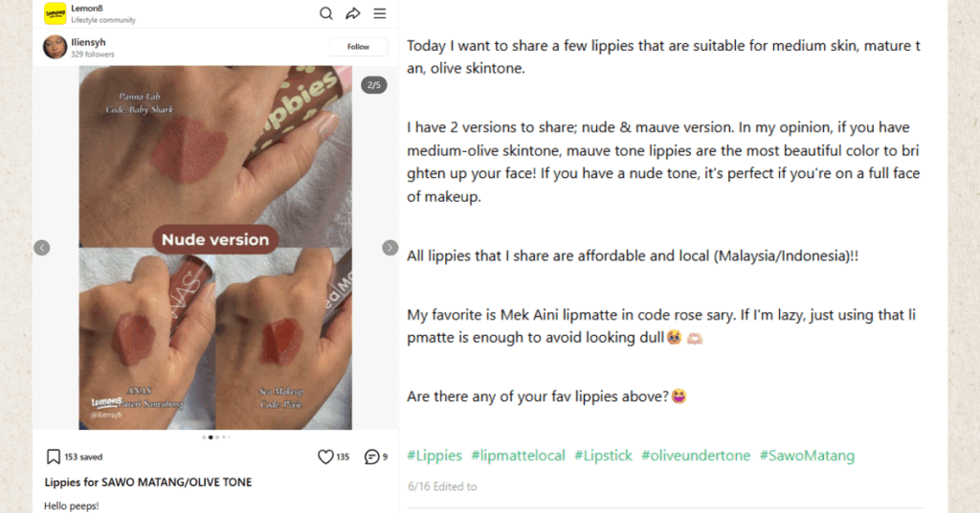The image size is (980, 513).
Task: Open the hamburger menu icon
Action: pyautogui.click(x=380, y=13)
